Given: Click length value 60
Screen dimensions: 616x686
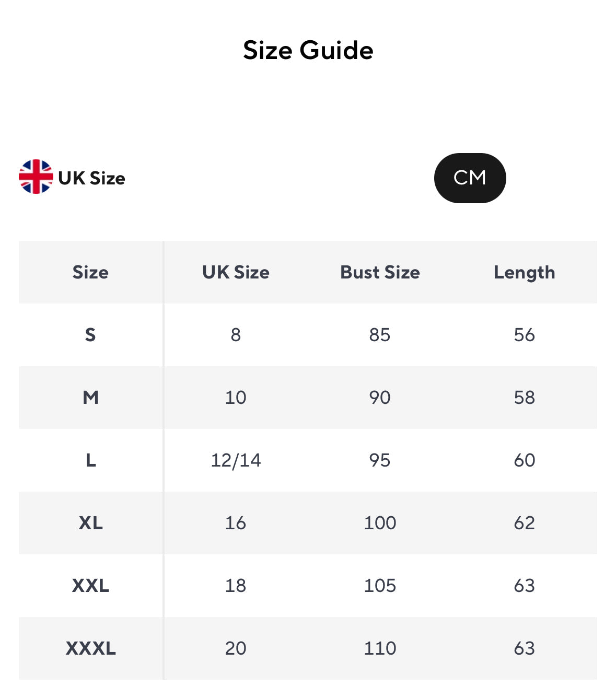Looking at the screenshot, I should 524,460.
